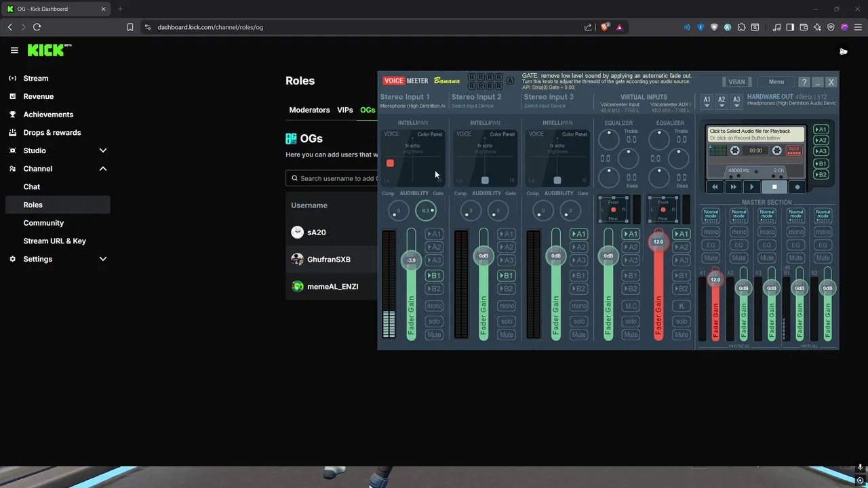Click the Brave Shields icon in address bar
868x488 pixels.
pyautogui.click(x=606, y=27)
